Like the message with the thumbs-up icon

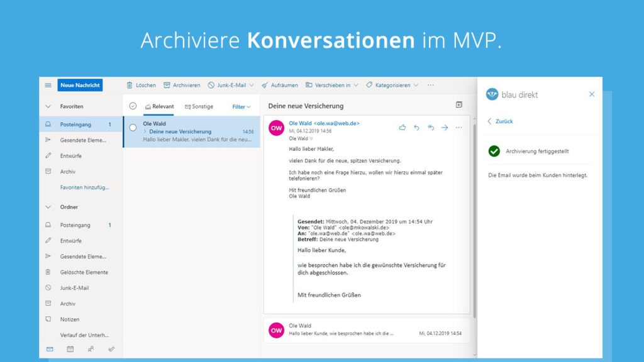coord(402,128)
